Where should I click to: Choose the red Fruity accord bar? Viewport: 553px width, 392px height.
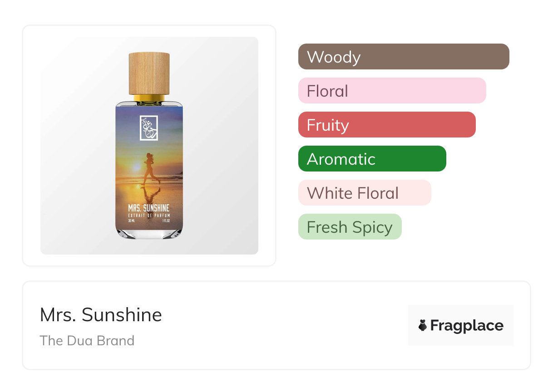386,125
